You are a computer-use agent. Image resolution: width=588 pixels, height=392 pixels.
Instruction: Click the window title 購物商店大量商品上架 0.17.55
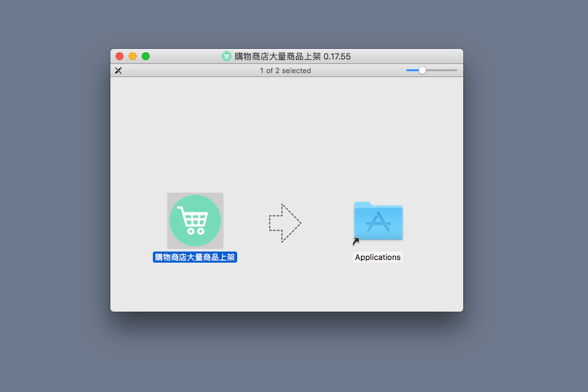(293, 56)
